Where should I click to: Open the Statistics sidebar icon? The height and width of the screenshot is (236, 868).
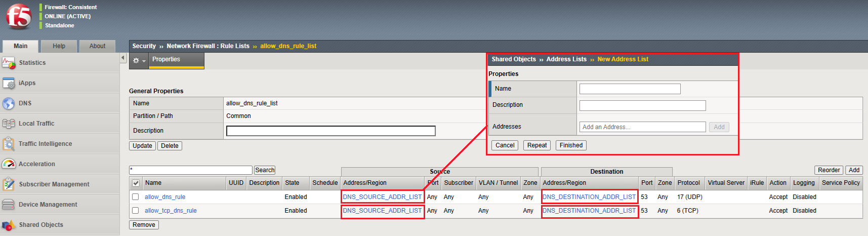coord(9,63)
